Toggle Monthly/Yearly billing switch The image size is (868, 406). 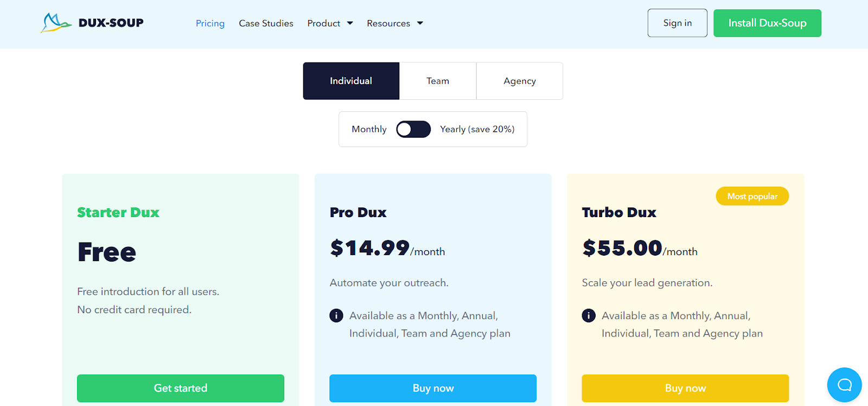[x=413, y=129]
